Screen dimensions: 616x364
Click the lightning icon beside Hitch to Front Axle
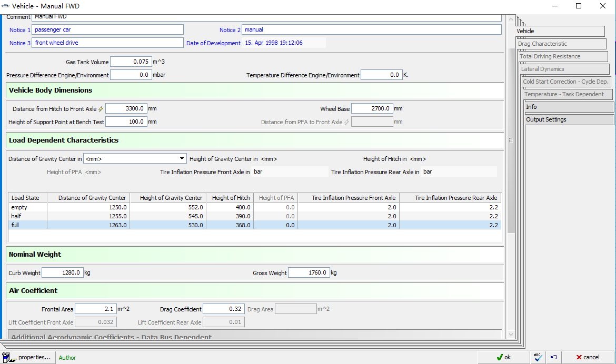pyautogui.click(x=101, y=109)
